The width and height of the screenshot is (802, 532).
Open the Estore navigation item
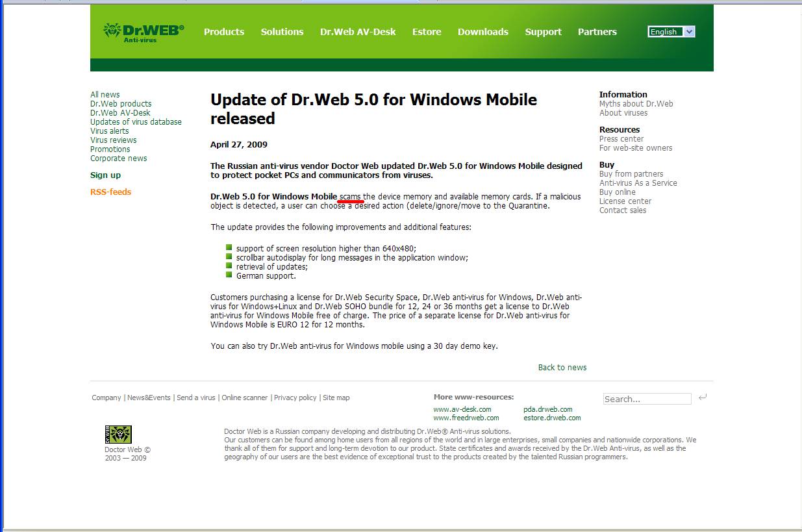pyautogui.click(x=427, y=32)
